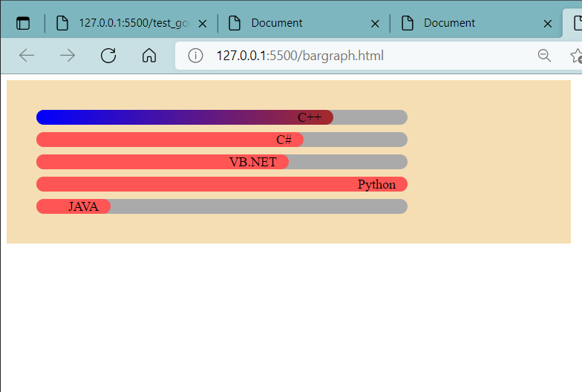Reload the bargraph page
Screen dimensions: 582x392
pos(108,56)
